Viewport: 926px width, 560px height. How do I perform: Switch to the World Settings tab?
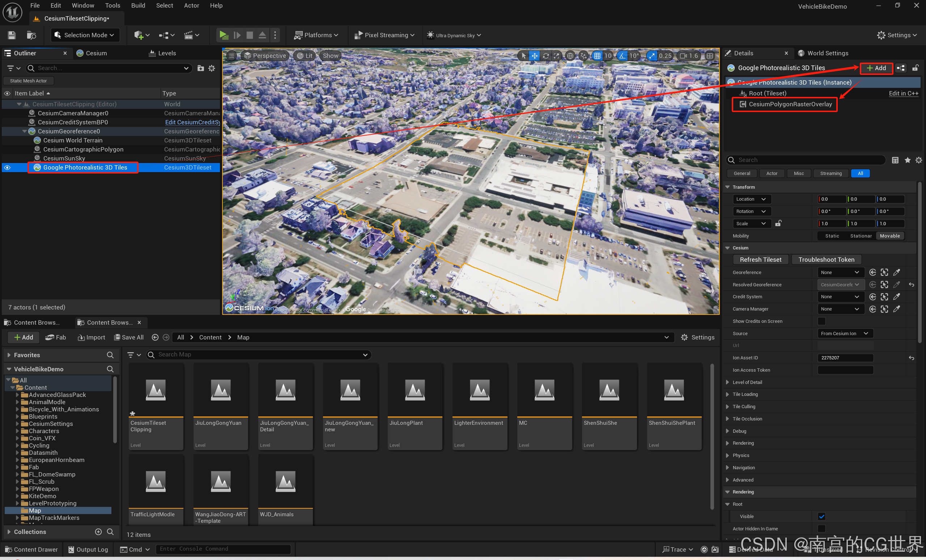827,53
